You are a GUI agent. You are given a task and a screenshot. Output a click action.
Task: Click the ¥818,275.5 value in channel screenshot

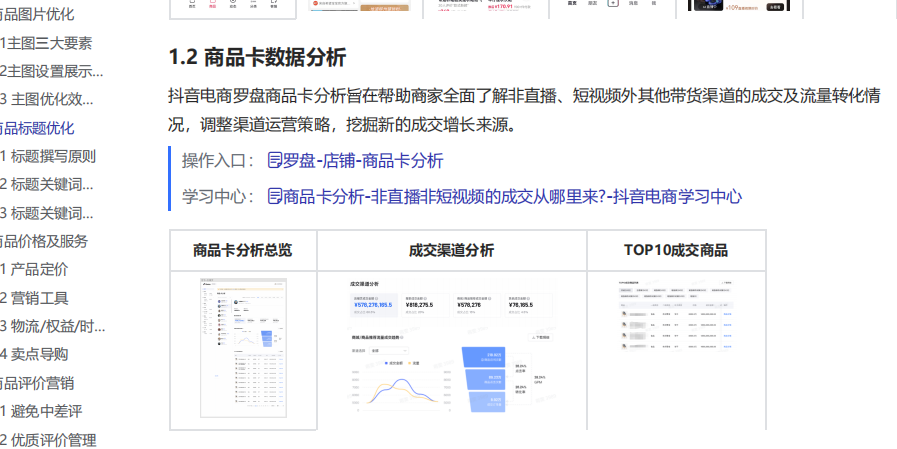pyautogui.click(x=419, y=305)
